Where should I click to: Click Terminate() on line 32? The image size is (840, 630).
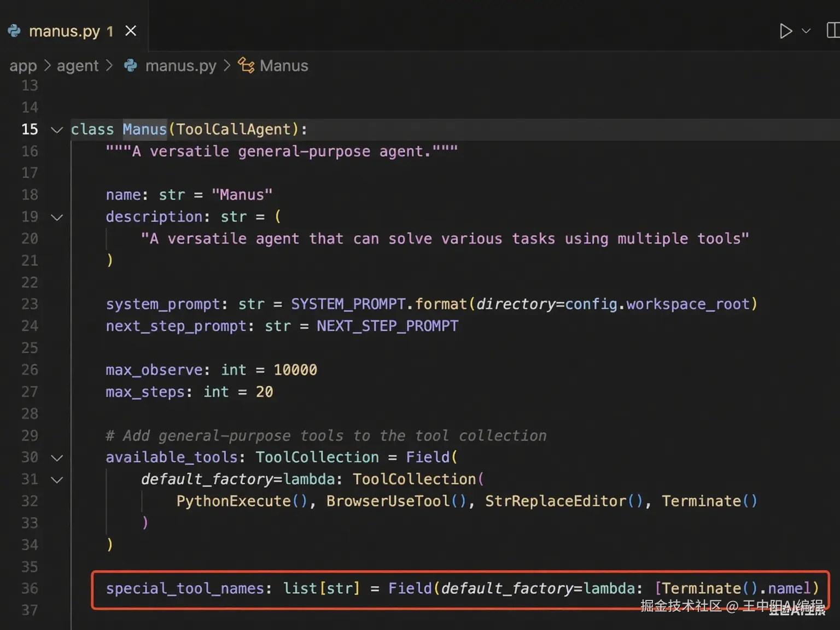709,501
